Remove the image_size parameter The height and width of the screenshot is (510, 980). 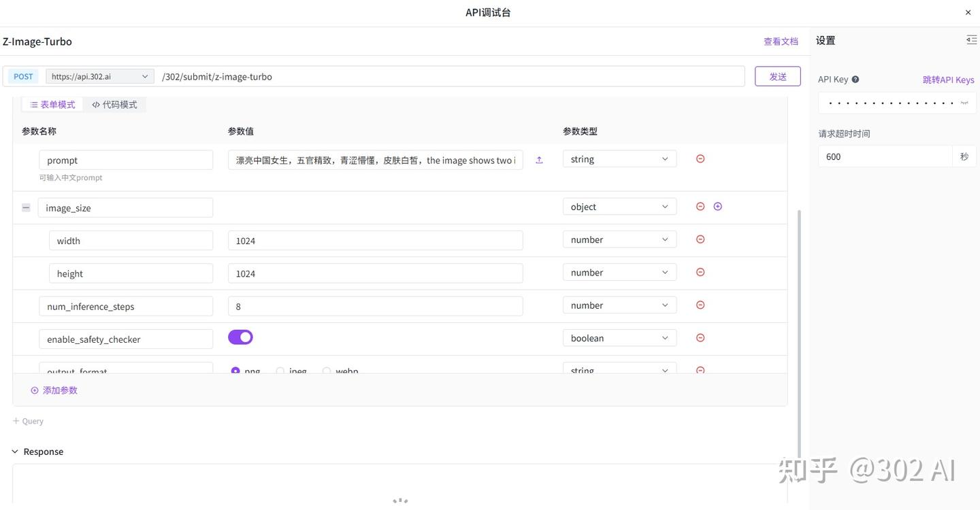pyautogui.click(x=700, y=206)
